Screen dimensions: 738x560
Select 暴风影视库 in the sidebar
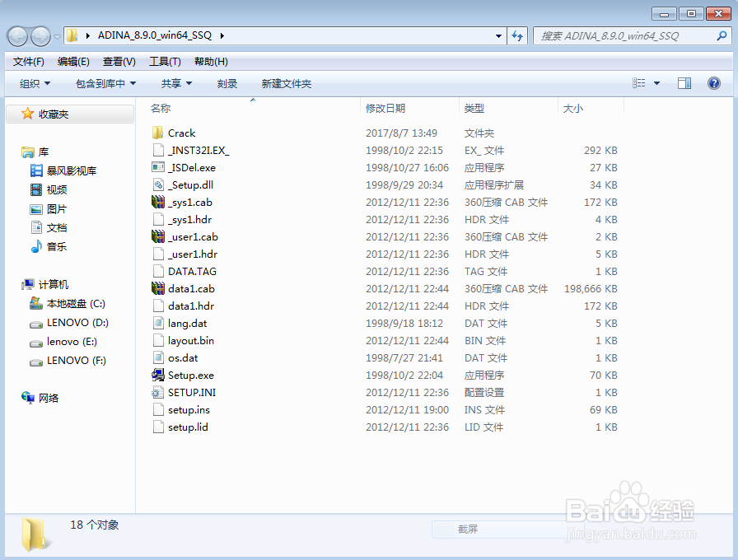[72, 170]
